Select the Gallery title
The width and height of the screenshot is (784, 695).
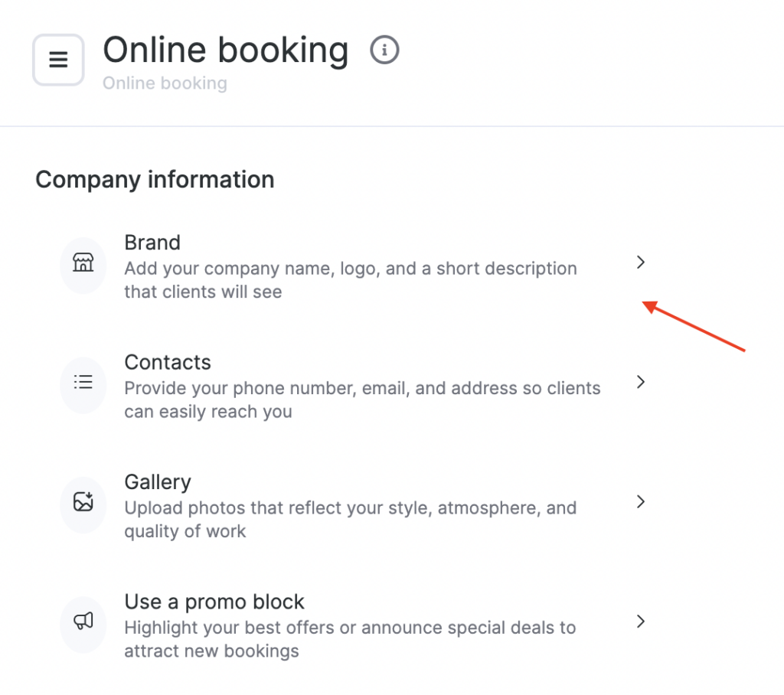pyautogui.click(x=158, y=482)
